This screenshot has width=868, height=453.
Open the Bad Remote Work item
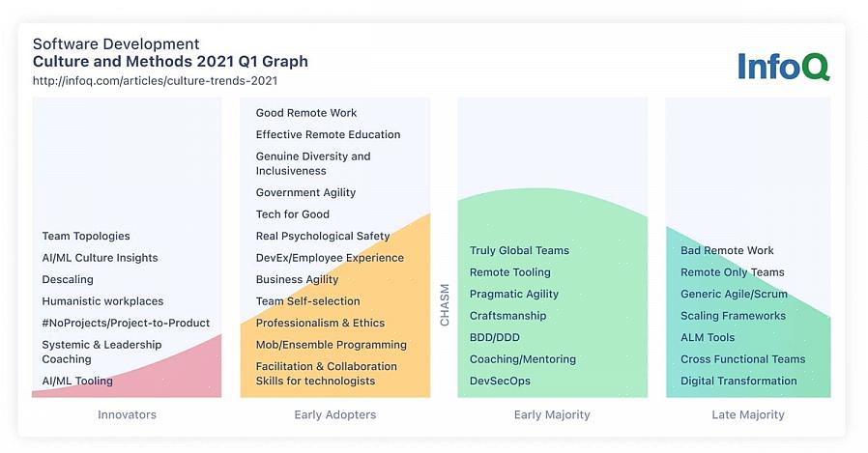pos(727,250)
